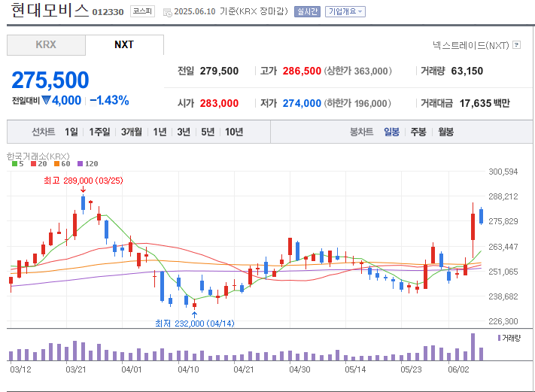The width and height of the screenshot is (535, 392).
Task: Click the 코스피 market badge
Action: point(142,11)
